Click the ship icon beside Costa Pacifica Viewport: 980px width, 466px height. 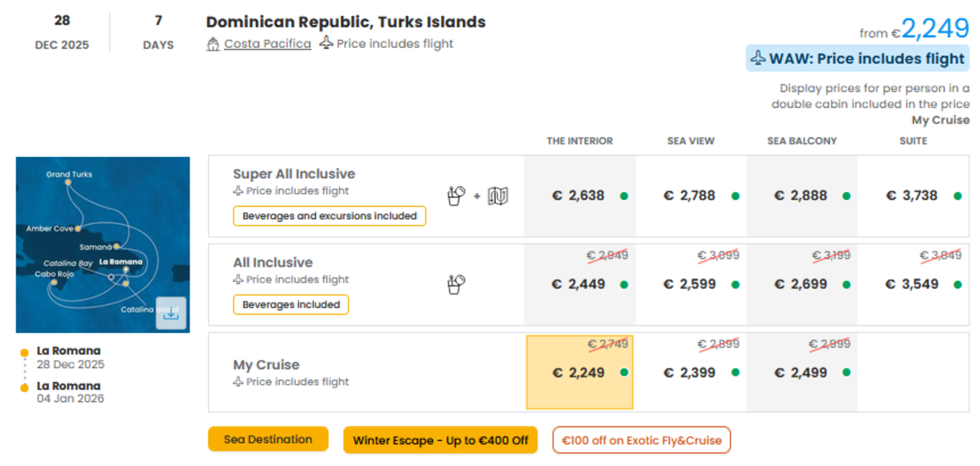pos(213,44)
